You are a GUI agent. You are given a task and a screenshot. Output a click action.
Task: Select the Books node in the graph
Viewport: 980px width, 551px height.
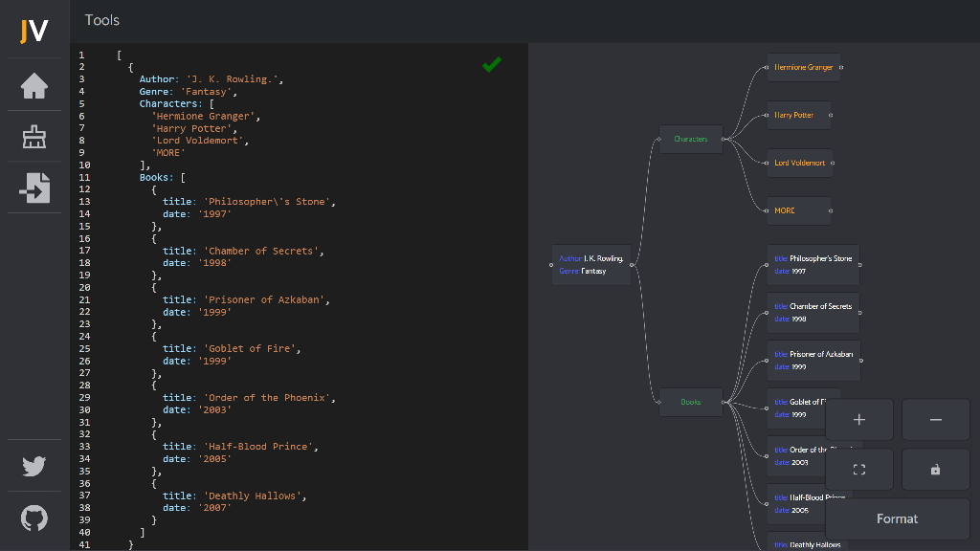(691, 402)
